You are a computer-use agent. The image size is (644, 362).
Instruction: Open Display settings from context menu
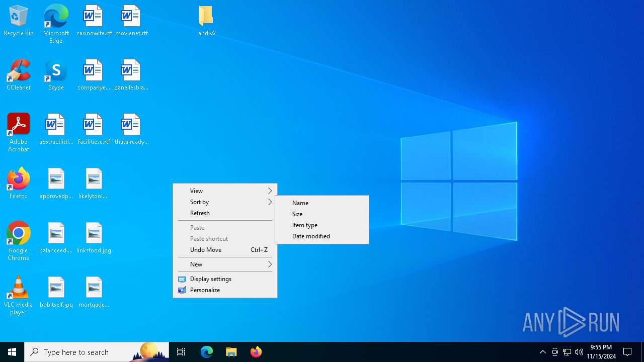tap(225, 279)
